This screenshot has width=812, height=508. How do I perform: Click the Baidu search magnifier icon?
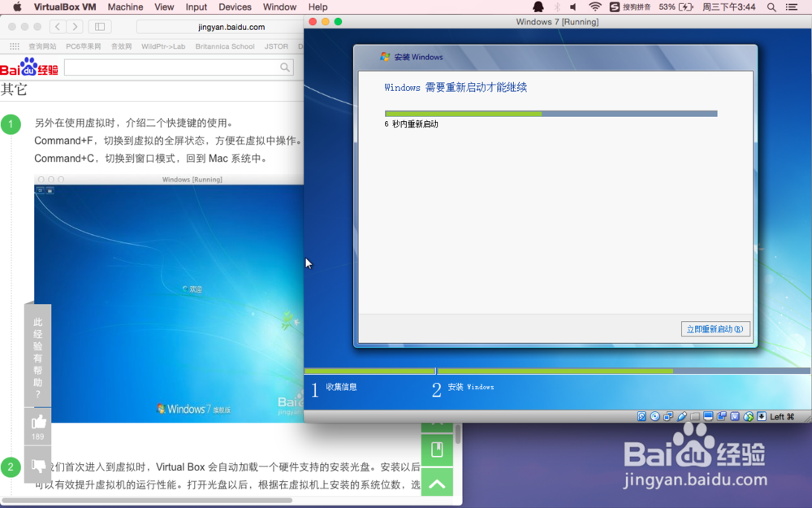285,67
